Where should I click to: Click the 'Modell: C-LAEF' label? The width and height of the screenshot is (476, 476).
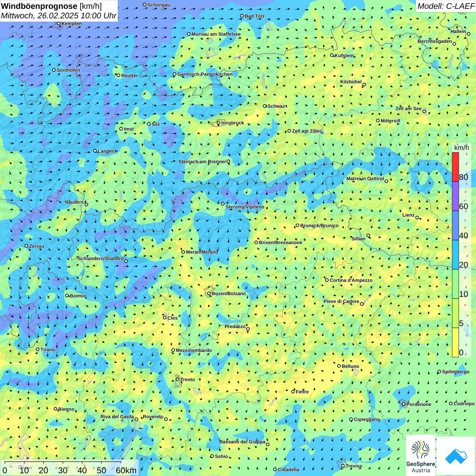point(446,6)
